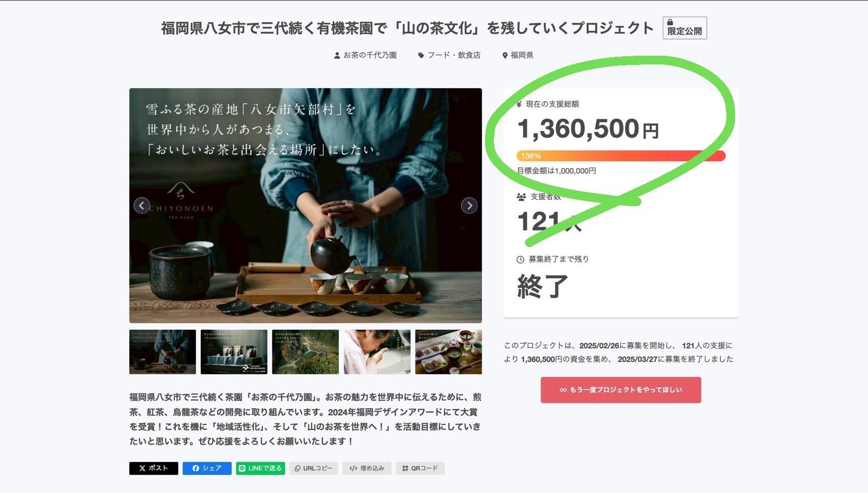Open the 埋め込み embed code option

click(367, 468)
